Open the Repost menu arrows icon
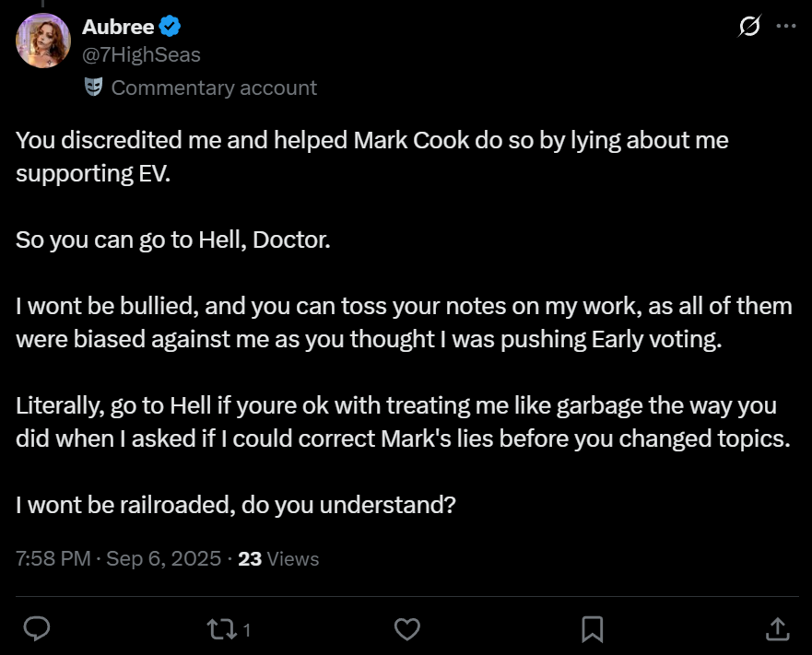812x655 pixels. pyautogui.click(x=220, y=628)
